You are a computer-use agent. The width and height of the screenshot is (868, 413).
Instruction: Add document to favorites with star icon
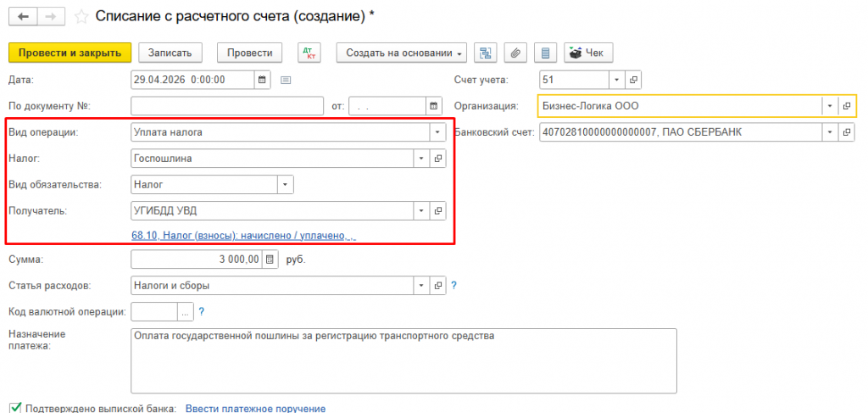coord(81,17)
